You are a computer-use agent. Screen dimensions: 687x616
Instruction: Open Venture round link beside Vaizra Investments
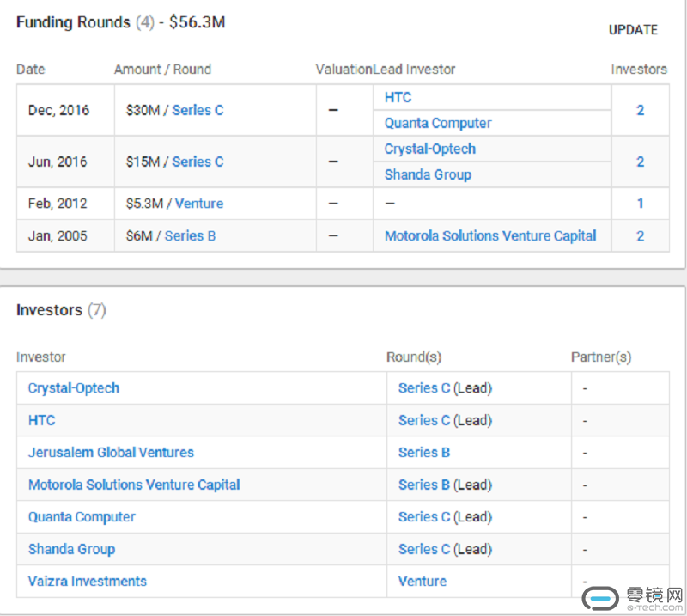tap(423, 582)
